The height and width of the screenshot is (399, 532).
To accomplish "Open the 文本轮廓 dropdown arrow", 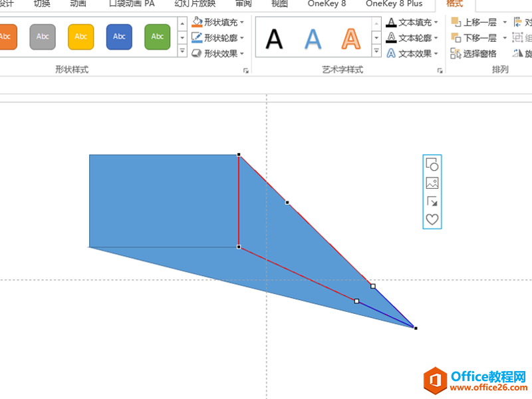I will 436,38.
